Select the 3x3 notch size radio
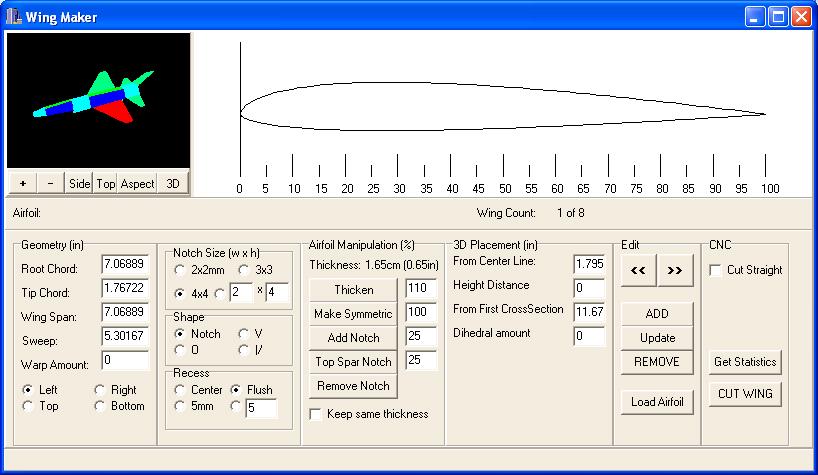This screenshot has height=475, width=818. (x=244, y=270)
